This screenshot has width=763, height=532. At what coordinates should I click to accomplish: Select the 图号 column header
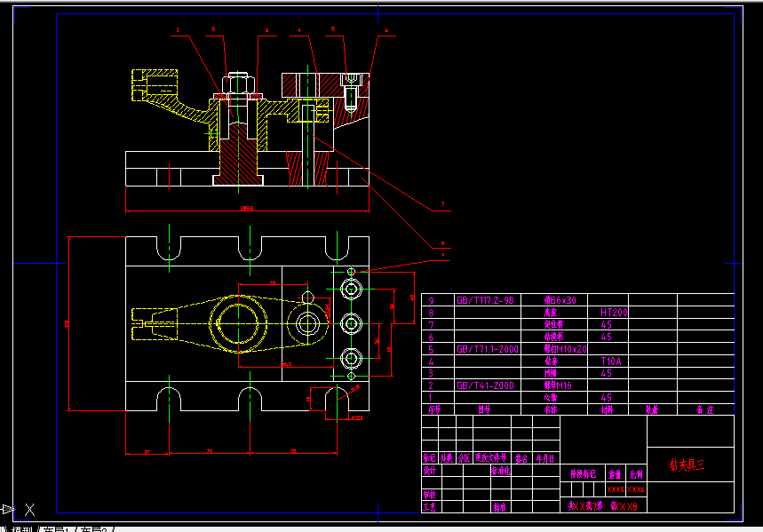(x=484, y=409)
